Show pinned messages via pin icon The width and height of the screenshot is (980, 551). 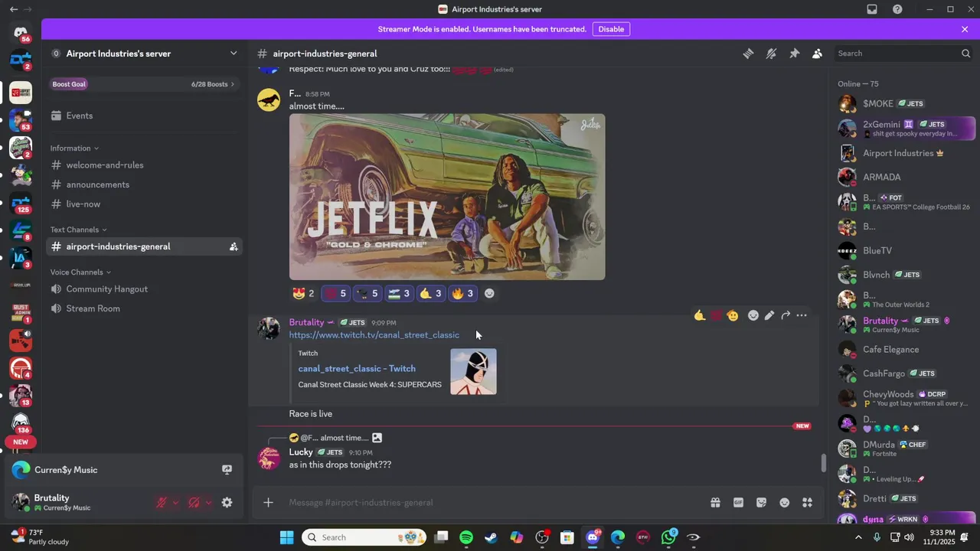click(x=794, y=54)
